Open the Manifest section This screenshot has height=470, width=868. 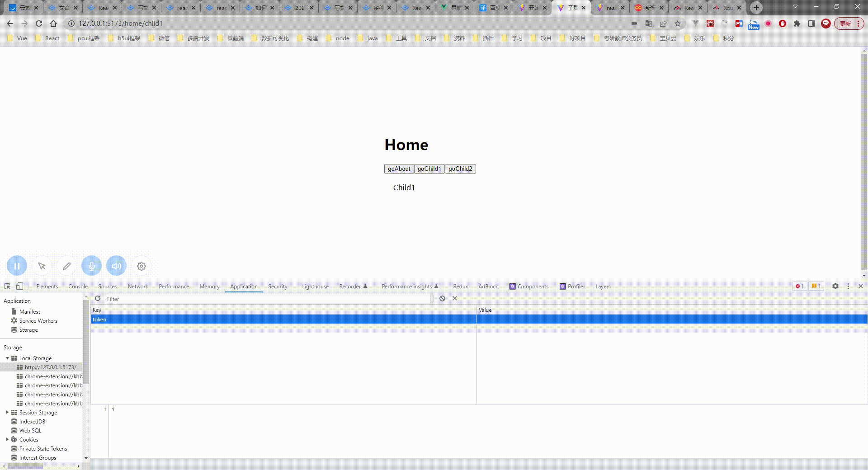coord(29,312)
